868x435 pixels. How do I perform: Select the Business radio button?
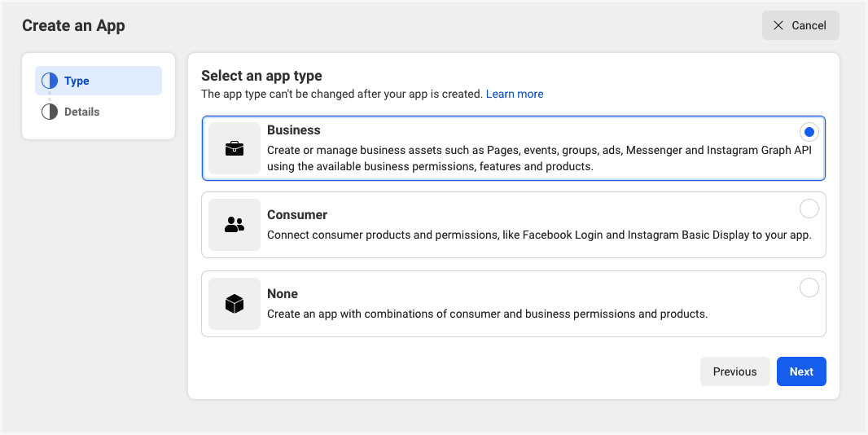tap(809, 131)
